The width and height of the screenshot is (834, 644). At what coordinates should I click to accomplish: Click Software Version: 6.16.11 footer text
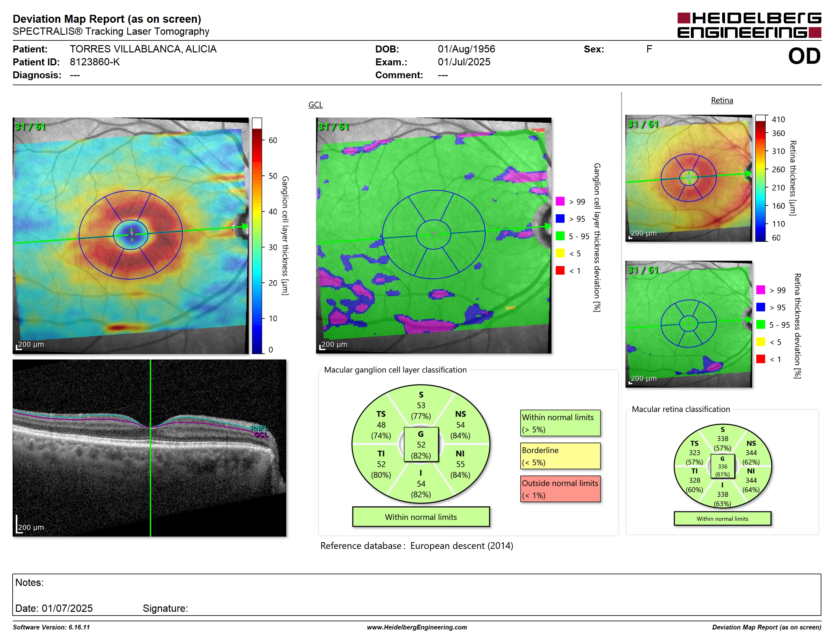[x=51, y=627]
